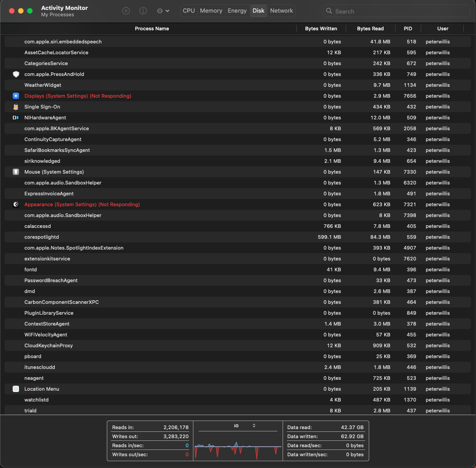This screenshot has width=476, height=468.
Task: Click the magnifier icon in search
Action: pyautogui.click(x=329, y=11)
